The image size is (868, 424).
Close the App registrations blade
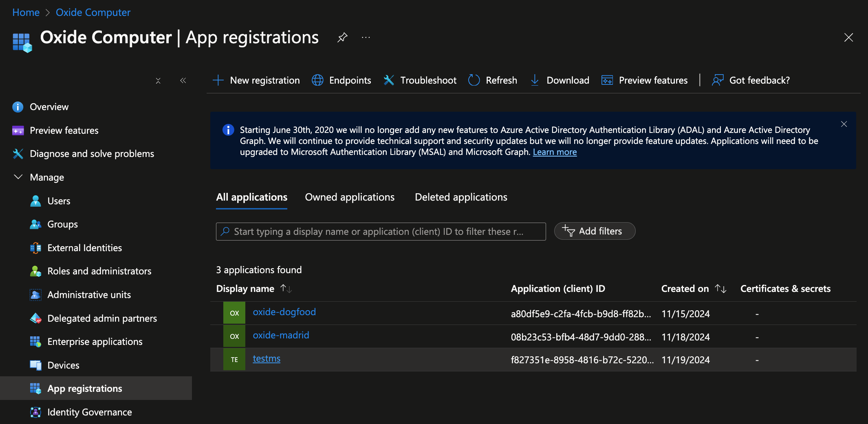click(848, 38)
